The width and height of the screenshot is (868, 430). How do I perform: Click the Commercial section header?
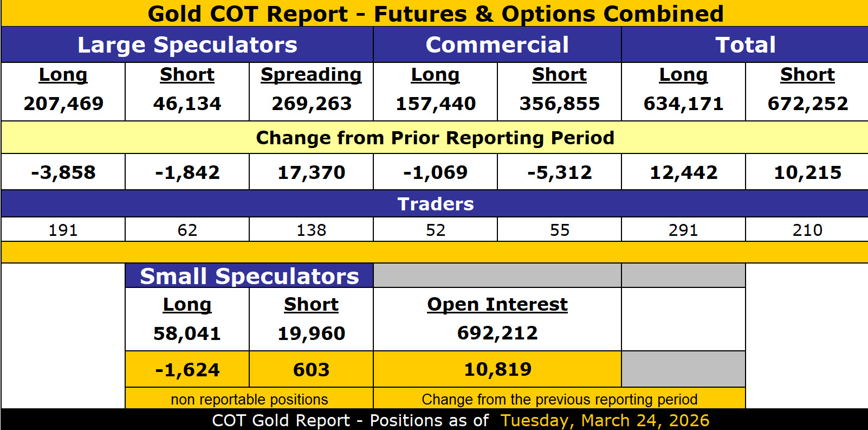coord(497,45)
